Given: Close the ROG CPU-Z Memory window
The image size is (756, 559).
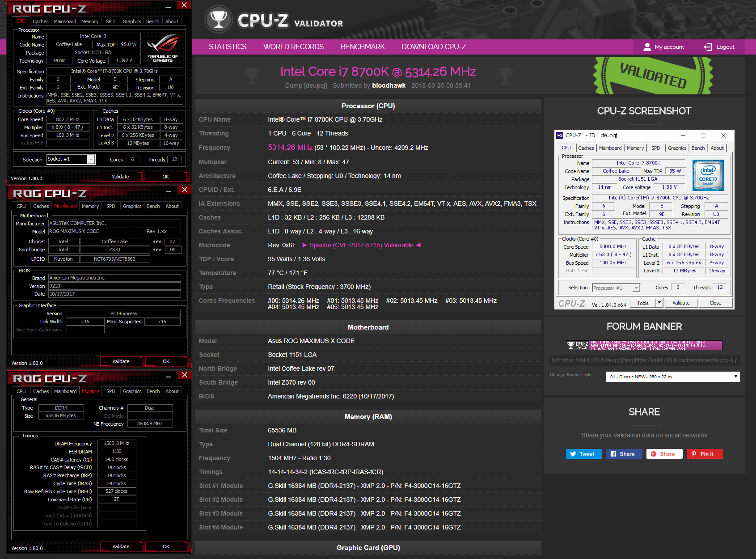Looking at the screenshot, I should pos(184,375).
